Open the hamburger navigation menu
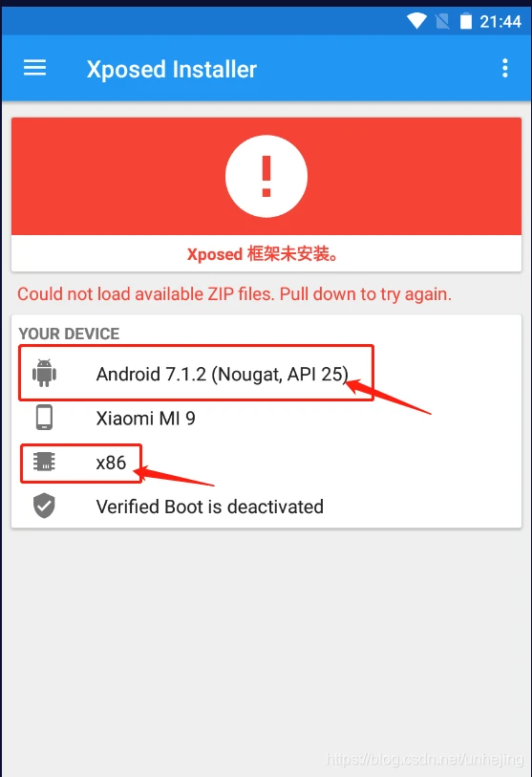Screen dimensions: 532x777 coord(34,68)
